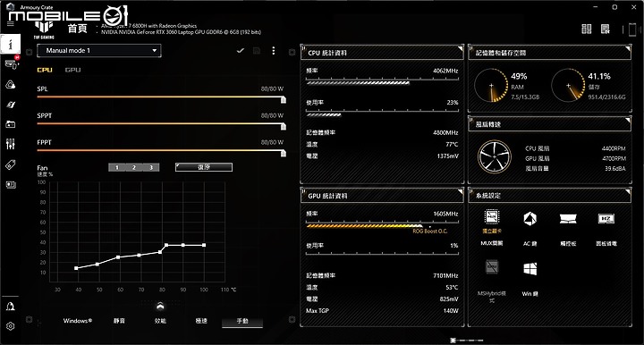Choose fan preset 1
The image size is (644, 345).
(117, 167)
